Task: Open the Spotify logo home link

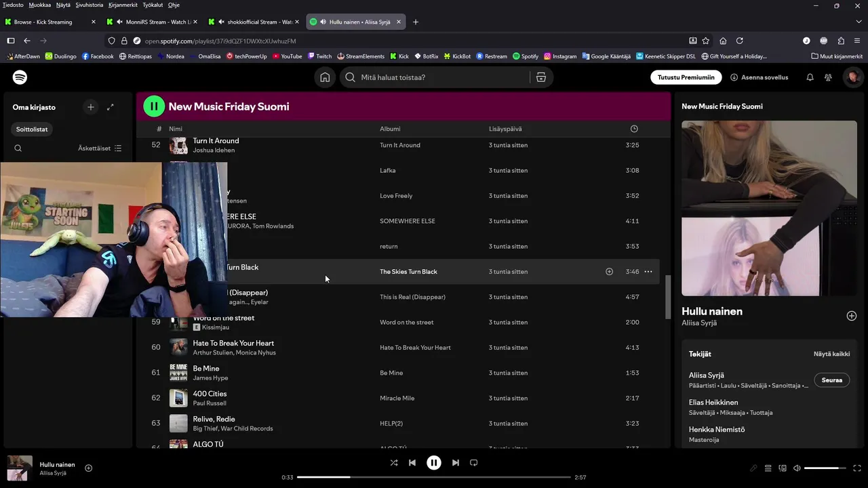Action: tap(20, 77)
